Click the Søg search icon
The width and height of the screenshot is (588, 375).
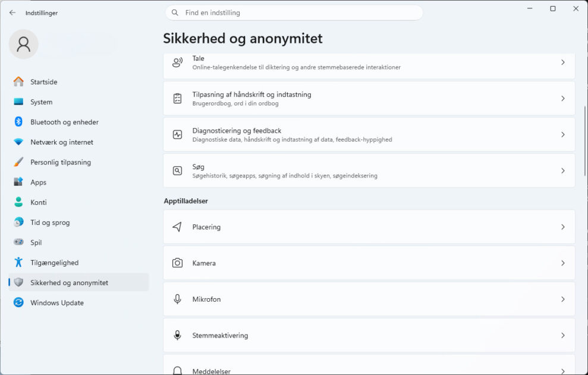click(177, 170)
